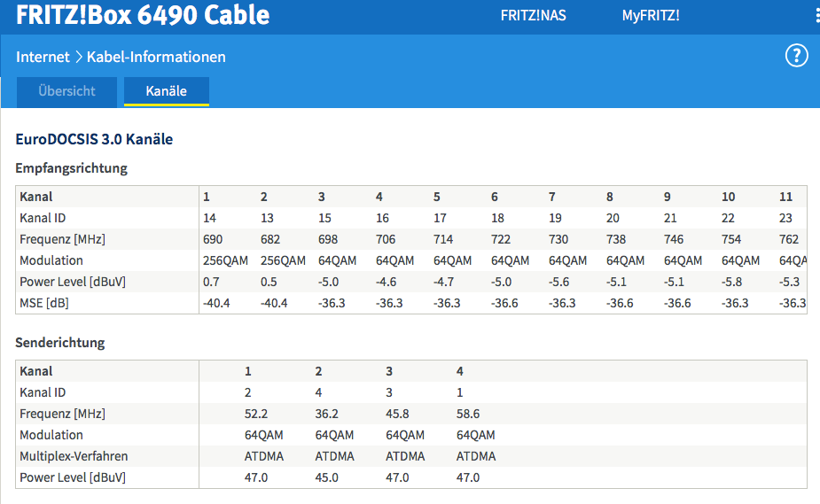Click the Multiplex-Verfahren row label

(74, 456)
